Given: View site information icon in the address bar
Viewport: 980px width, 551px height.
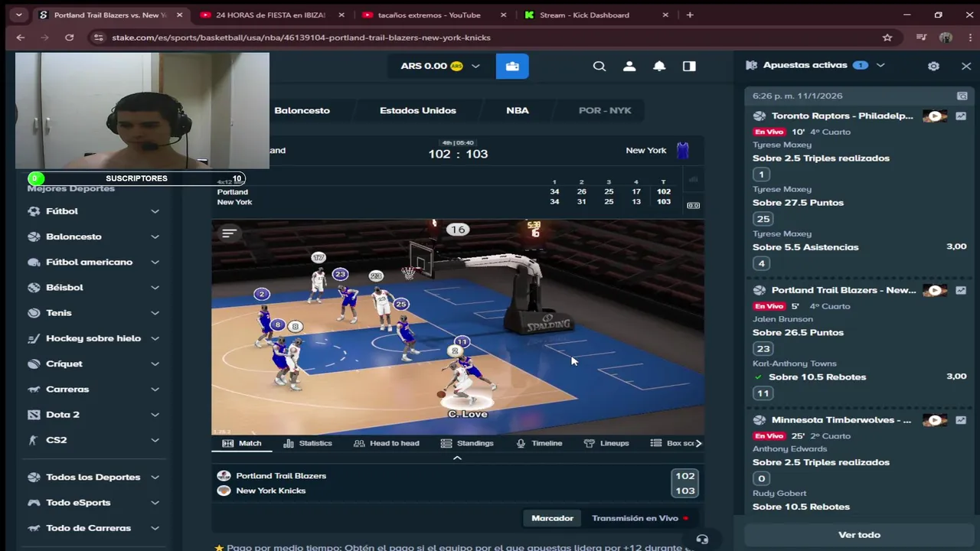Looking at the screenshot, I should pos(97,37).
